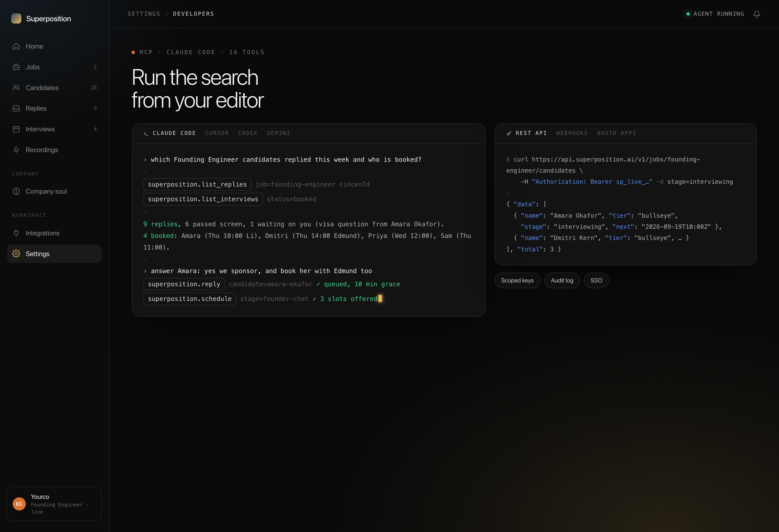The width and height of the screenshot is (779, 532).
Task: Open the Audit log
Action: (562, 280)
